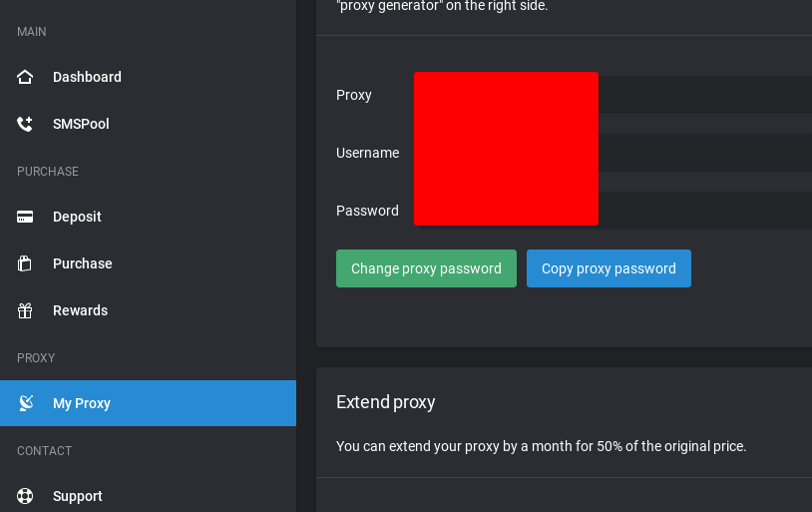Focus the Username input field
812x512 pixels.
pyautogui.click(x=704, y=153)
